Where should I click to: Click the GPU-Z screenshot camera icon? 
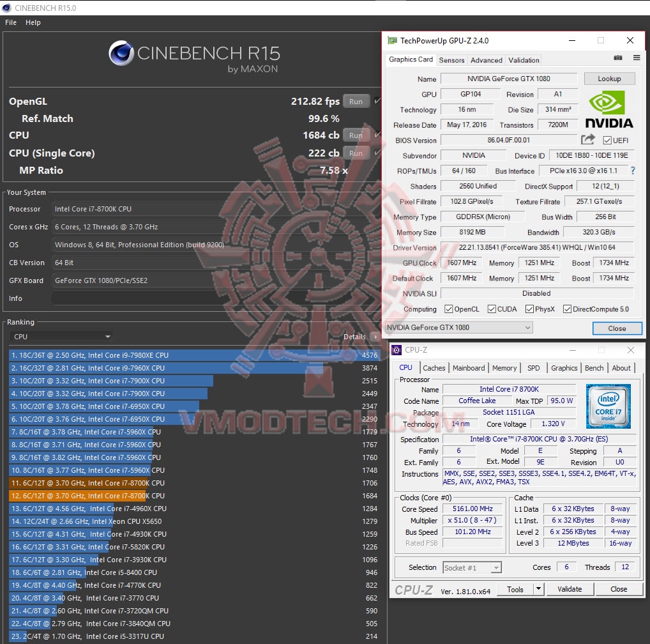click(x=617, y=57)
